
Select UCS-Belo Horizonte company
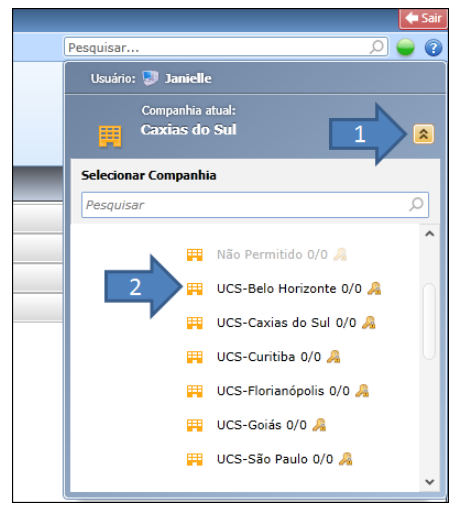coord(289,289)
